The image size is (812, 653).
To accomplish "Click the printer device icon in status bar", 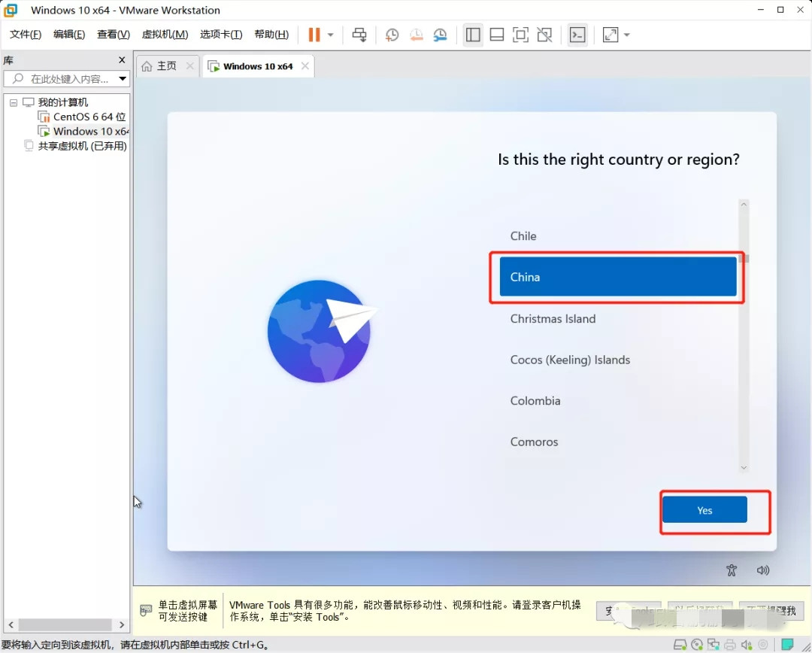I will click(x=729, y=645).
